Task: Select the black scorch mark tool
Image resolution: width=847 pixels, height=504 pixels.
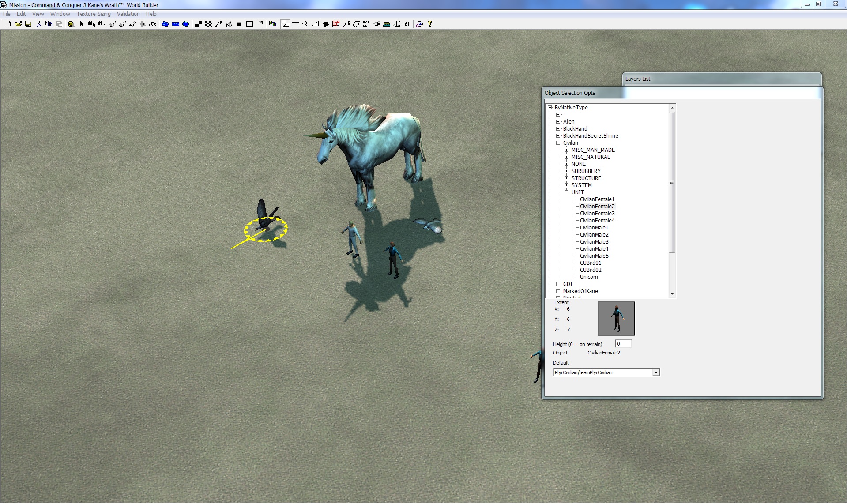Action: pyautogui.click(x=326, y=24)
